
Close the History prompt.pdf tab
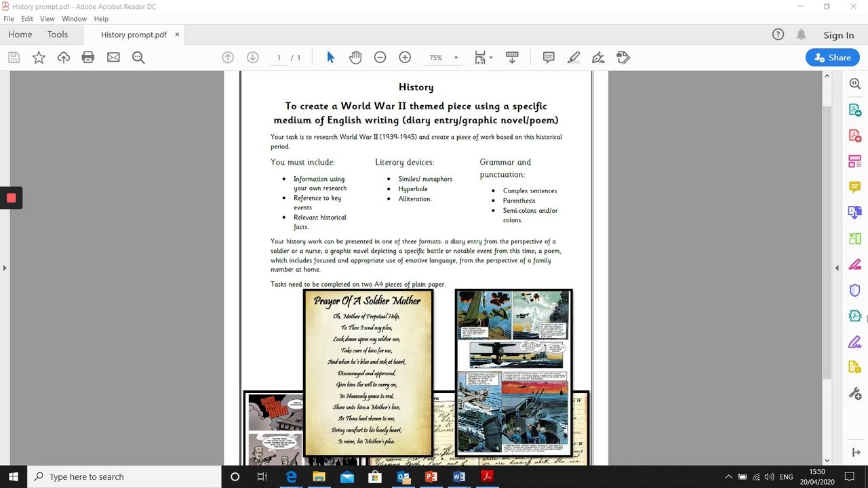point(177,35)
